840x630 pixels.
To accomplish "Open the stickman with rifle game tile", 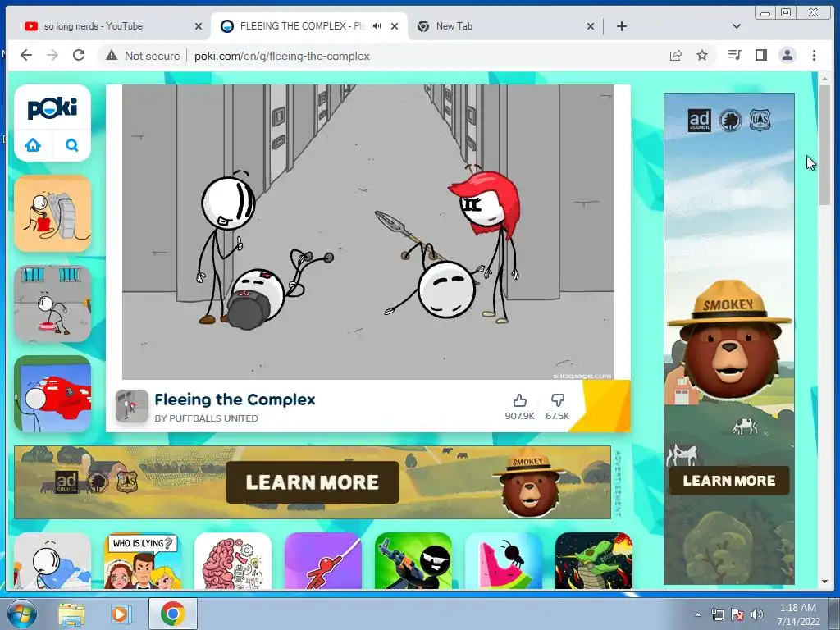I will (413, 561).
